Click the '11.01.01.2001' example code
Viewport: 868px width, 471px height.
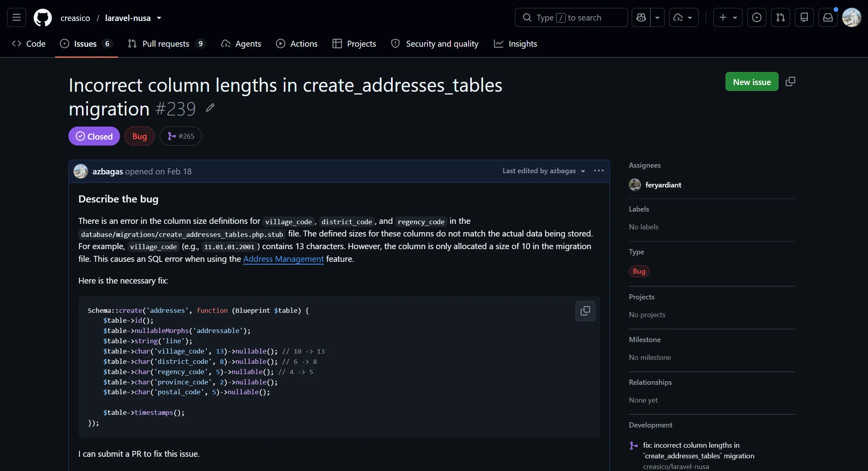[229, 247]
